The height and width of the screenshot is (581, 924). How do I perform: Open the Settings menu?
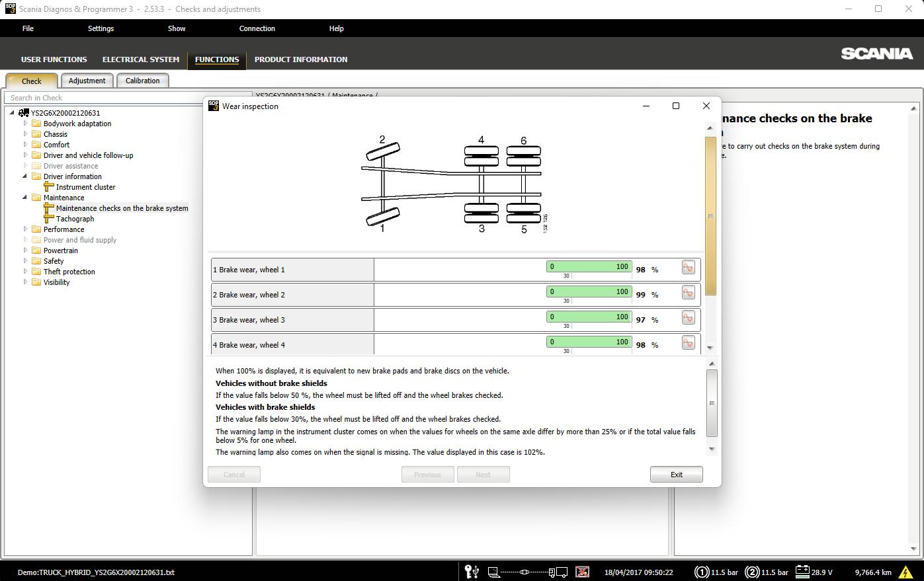[101, 28]
